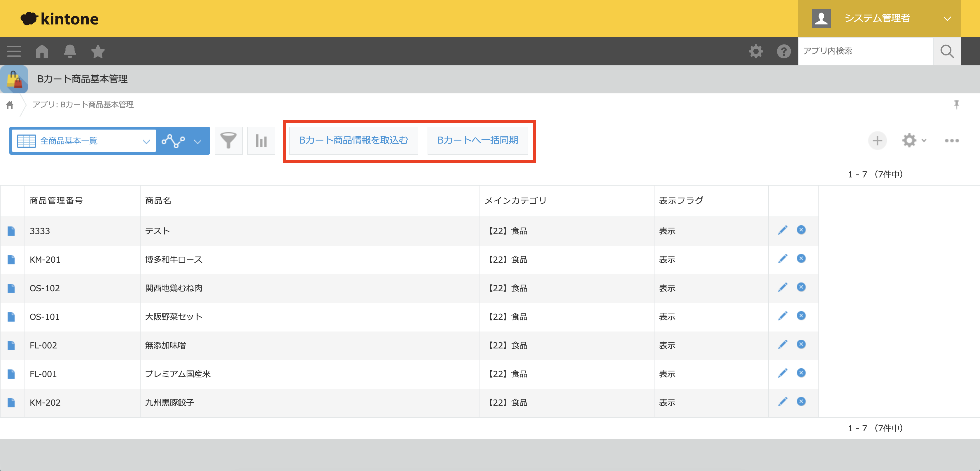Open the notification bell icon
Image resolution: width=980 pixels, height=471 pixels.
(x=70, y=51)
